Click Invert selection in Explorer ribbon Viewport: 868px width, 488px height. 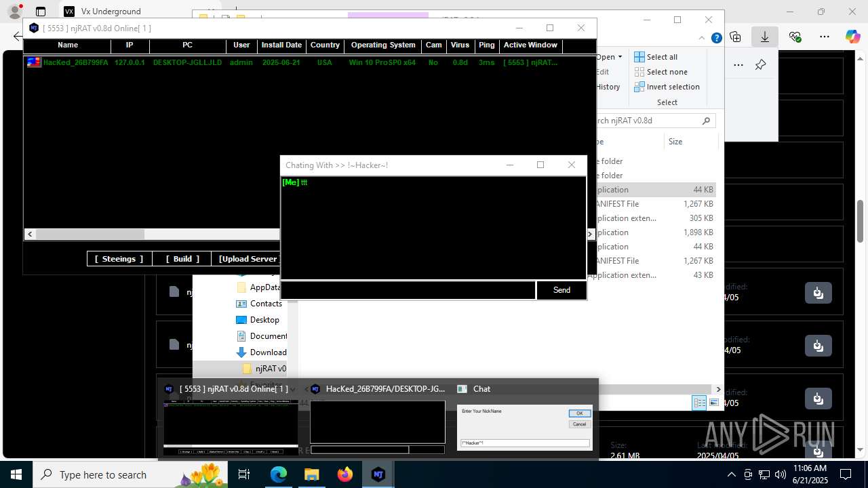click(667, 87)
